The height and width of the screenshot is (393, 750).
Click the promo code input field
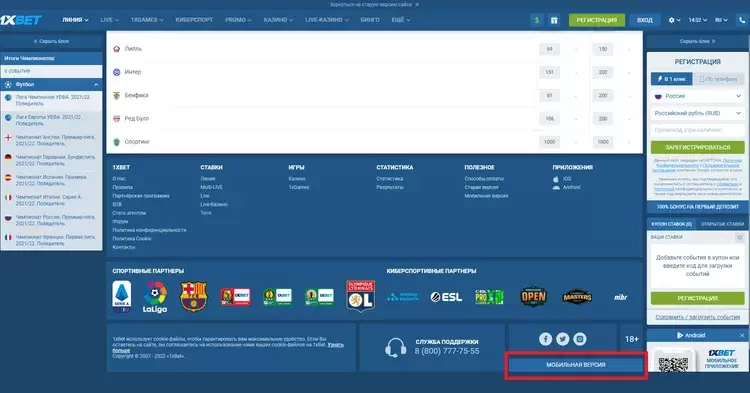697,130
